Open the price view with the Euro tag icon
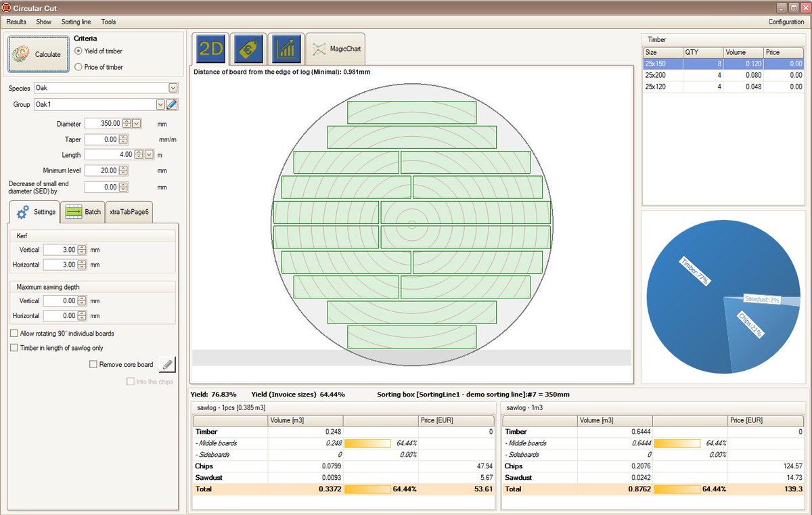 246,48
